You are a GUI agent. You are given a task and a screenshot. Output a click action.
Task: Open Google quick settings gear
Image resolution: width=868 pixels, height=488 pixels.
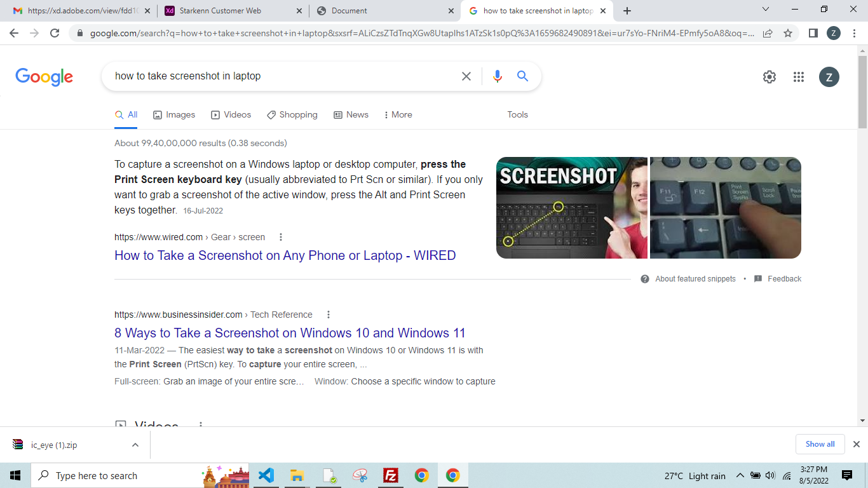770,77
